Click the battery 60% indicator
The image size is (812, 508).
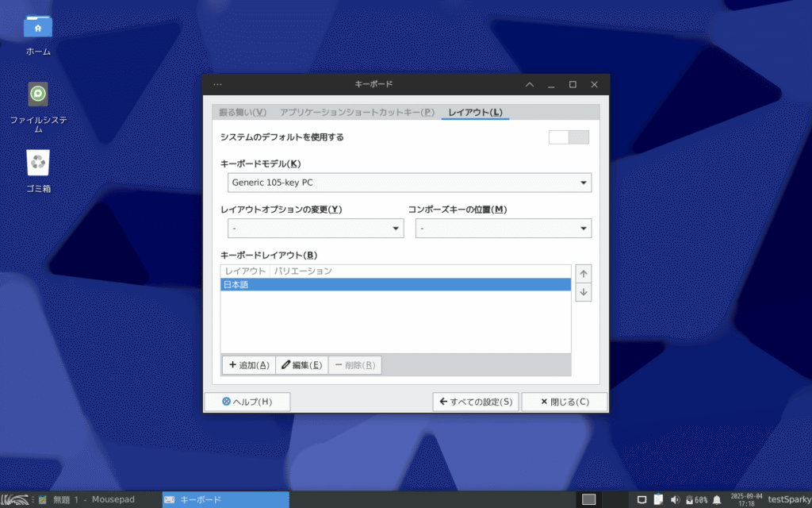click(695, 499)
